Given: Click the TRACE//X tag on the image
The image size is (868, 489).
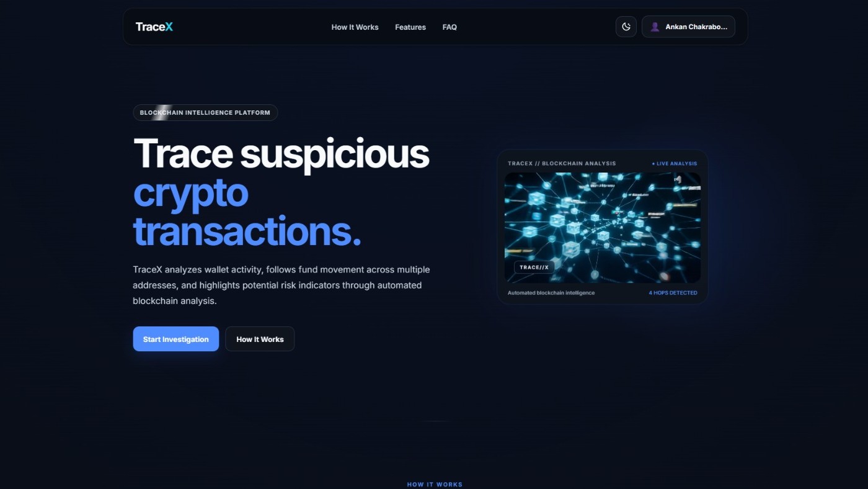Looking at the screenshot, I should tap(534, 267).
